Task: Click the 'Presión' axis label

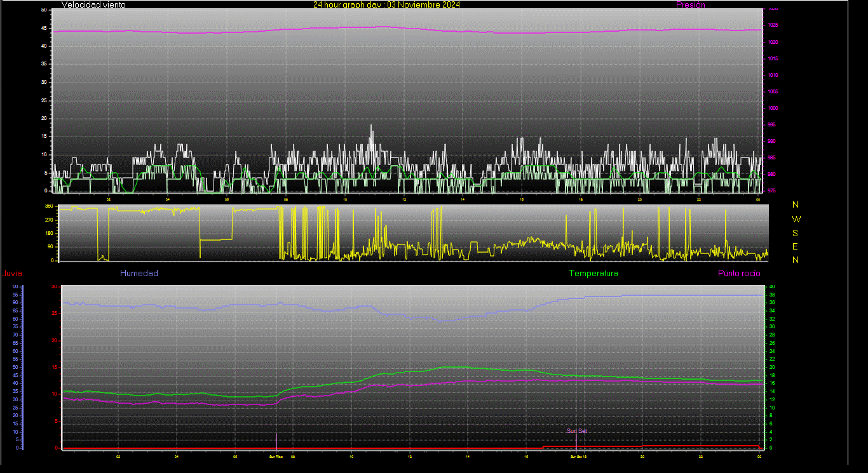Action: click(x=690, y=4)
